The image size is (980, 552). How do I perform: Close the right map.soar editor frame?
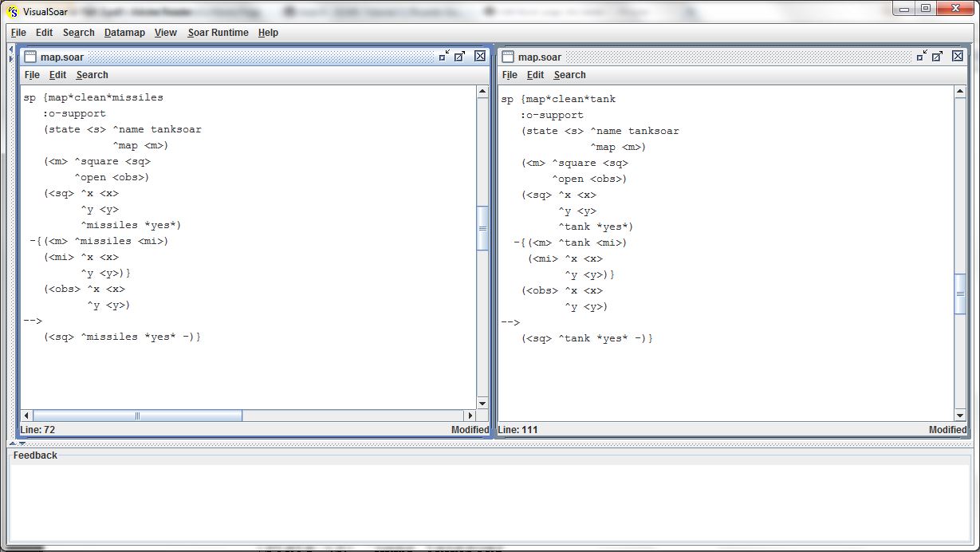click(958, 56)
